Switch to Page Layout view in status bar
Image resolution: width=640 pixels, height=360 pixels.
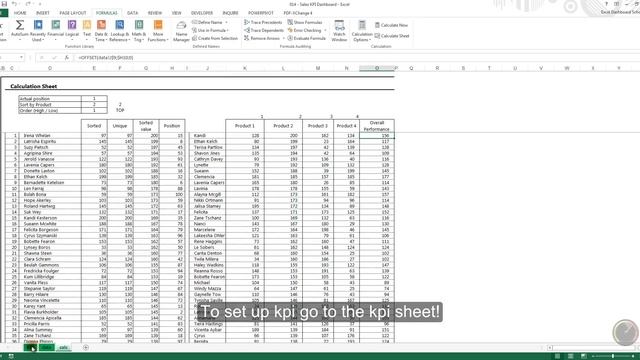pyautogui.click(x=571, y=356)
